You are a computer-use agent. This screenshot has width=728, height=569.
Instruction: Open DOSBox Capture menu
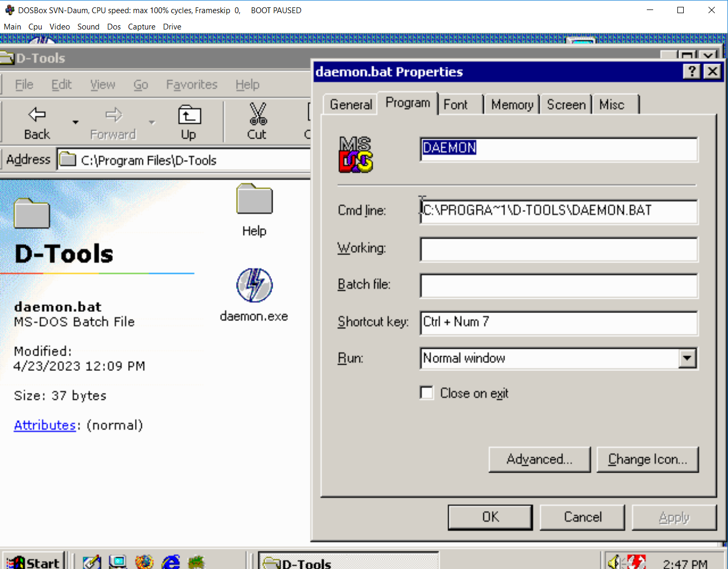point(142,27)
